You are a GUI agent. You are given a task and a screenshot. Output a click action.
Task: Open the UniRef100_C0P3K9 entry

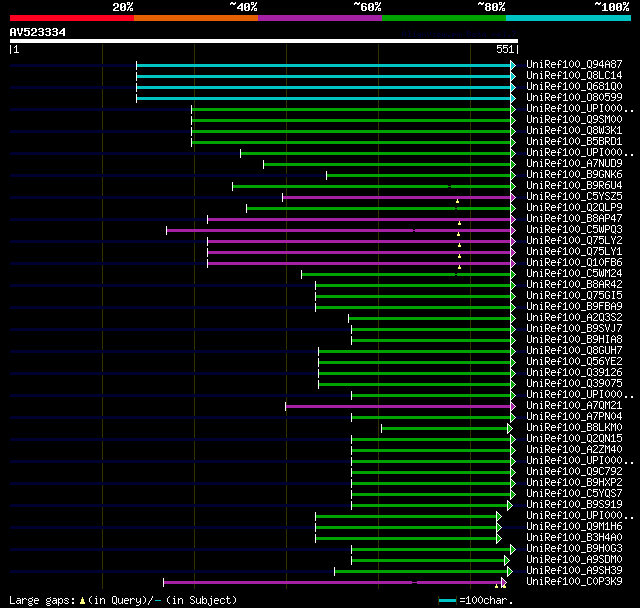tap(574, 582)
